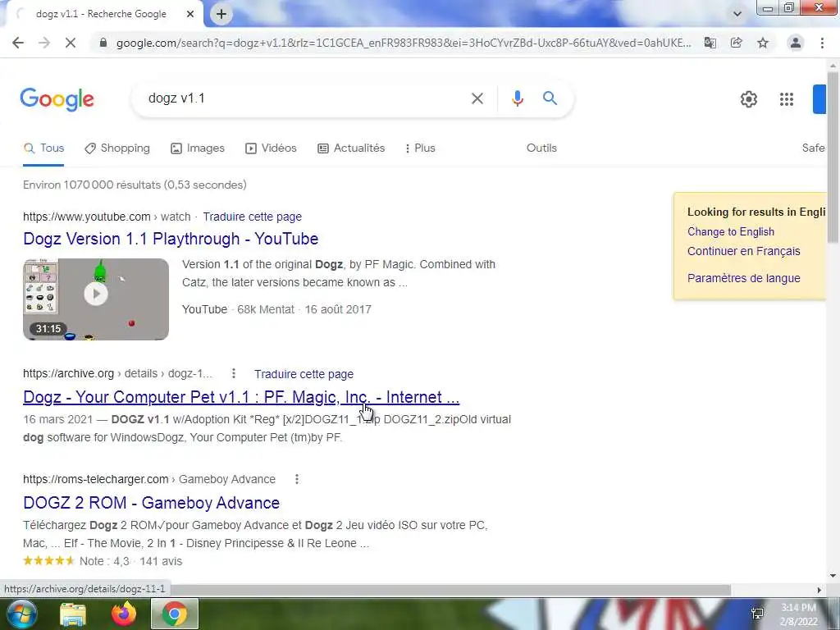Open the Google apps grid
The height and width of the screenshot is (630, 840).
point(787,99)
